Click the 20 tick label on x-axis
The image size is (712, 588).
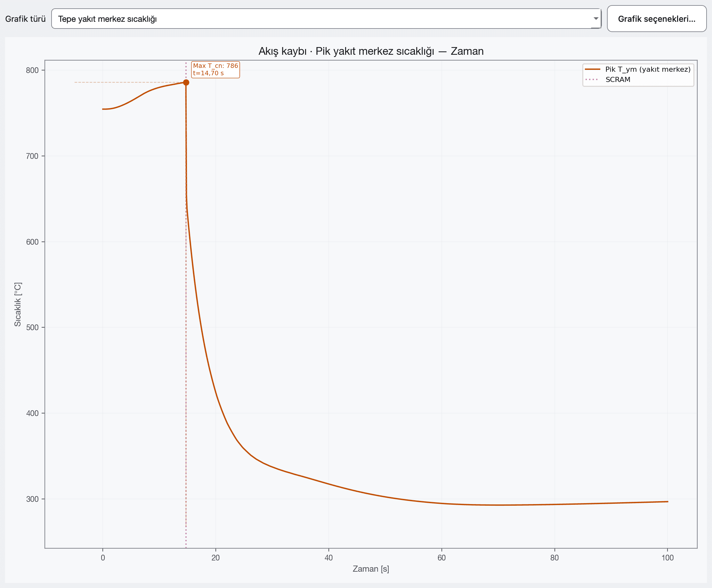216,558
